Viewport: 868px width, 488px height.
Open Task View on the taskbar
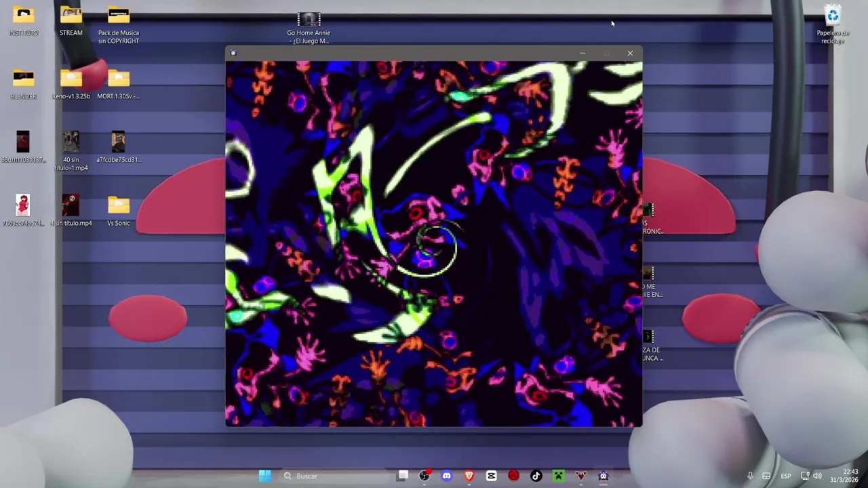(403, 476)
